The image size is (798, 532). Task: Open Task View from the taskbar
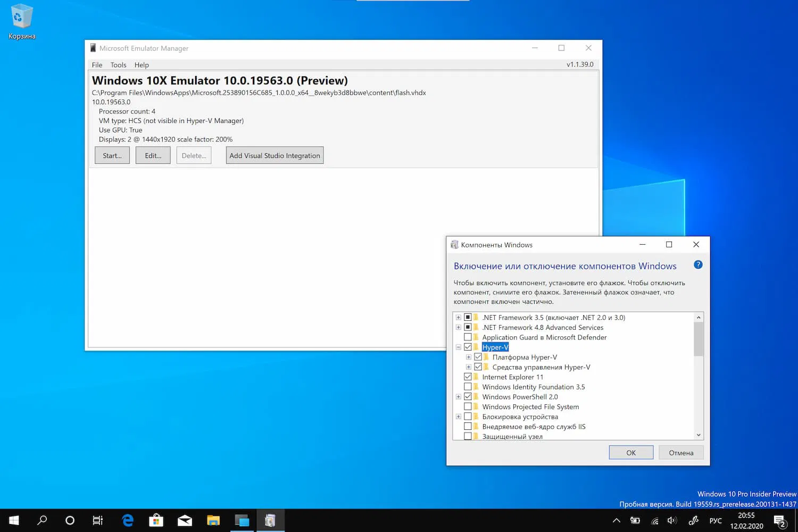[x=98, y=520]
